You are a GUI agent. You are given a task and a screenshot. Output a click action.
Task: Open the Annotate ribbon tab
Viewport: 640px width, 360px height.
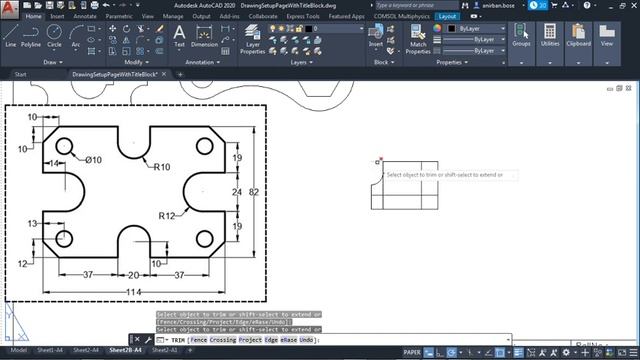(85, 16)
